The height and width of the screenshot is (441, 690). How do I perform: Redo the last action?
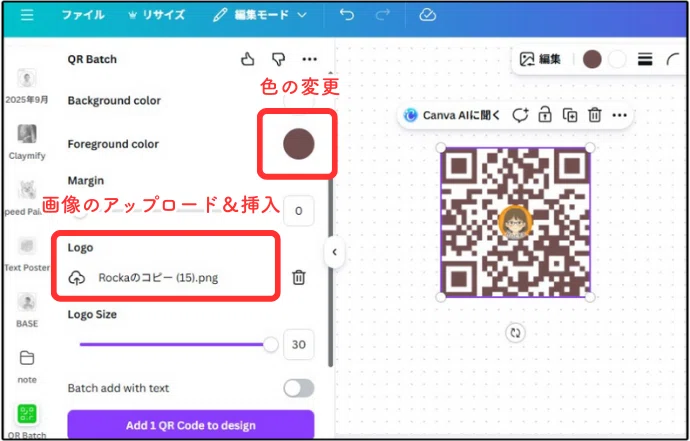click(x=382, y=15)
